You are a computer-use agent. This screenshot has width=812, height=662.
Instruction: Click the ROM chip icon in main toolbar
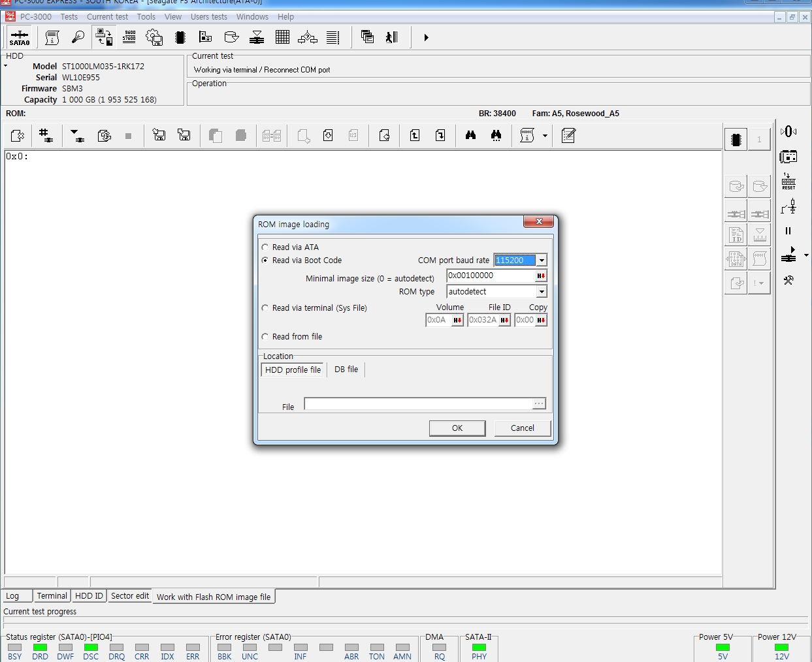[180, 38]
